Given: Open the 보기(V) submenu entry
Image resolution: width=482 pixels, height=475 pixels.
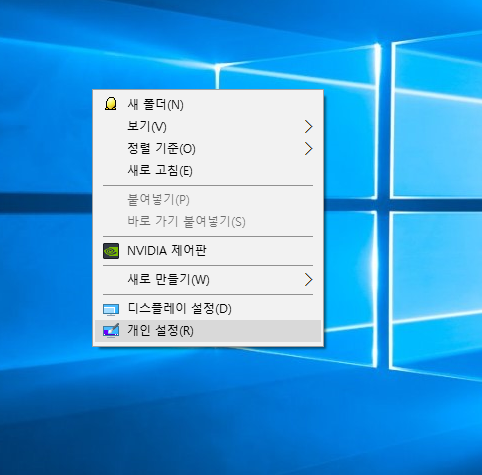Looking at the screenshot, I should click(208, 126).
